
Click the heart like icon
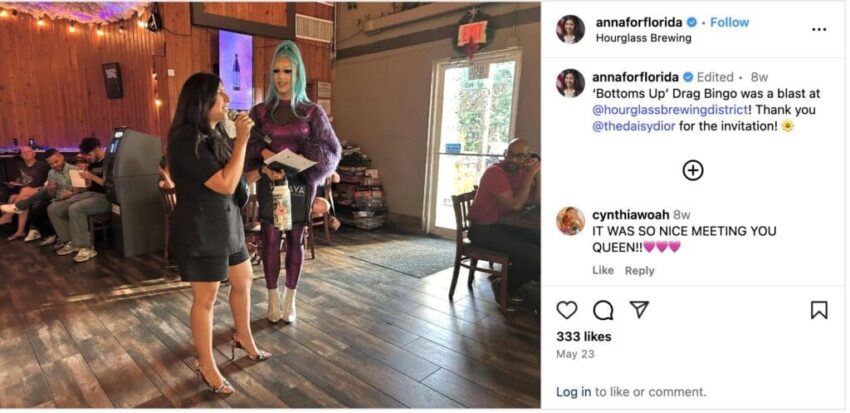tap(566, 310)
